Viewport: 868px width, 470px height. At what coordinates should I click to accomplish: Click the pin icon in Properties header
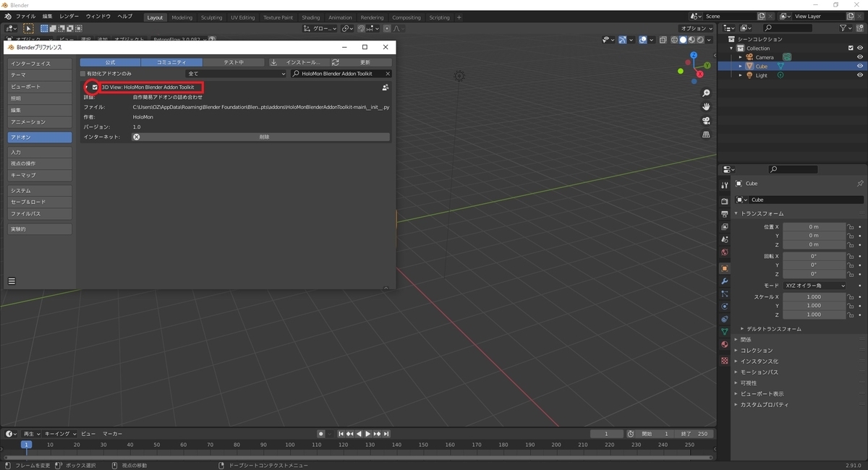point(860,184)
